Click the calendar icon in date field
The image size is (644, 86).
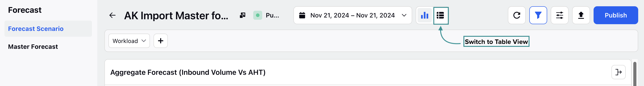pyautogui.click(x=302, y=15)
